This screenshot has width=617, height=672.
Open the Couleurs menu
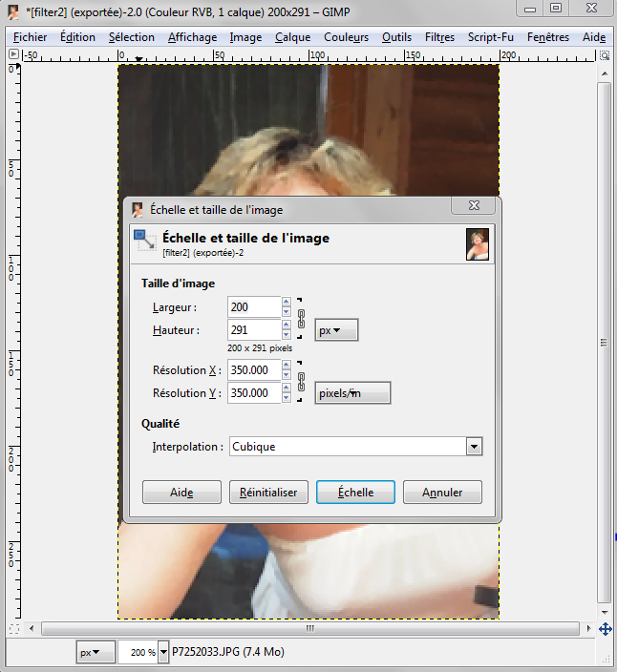(346, 38)
